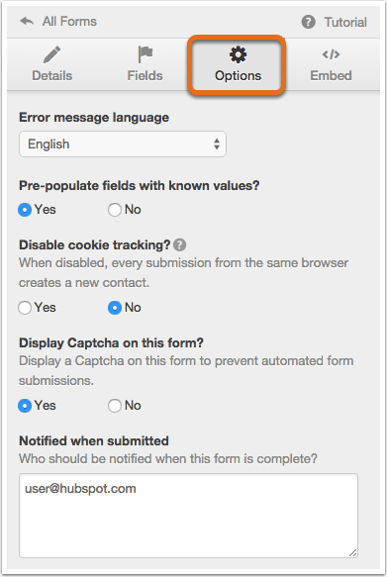Choose Yes to disable cookie tracking
The width and height of the screenshot is (387, 577).
coord(25,308)
